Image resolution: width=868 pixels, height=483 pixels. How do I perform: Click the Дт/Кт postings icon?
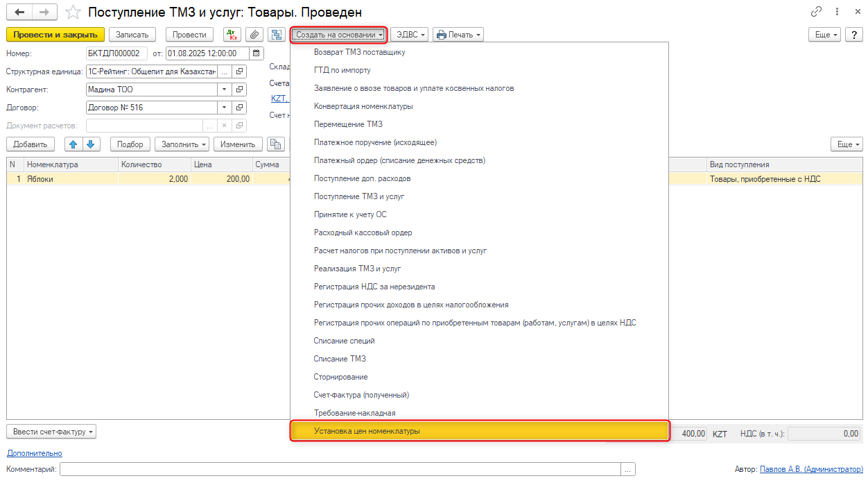[x=232, y=35]
